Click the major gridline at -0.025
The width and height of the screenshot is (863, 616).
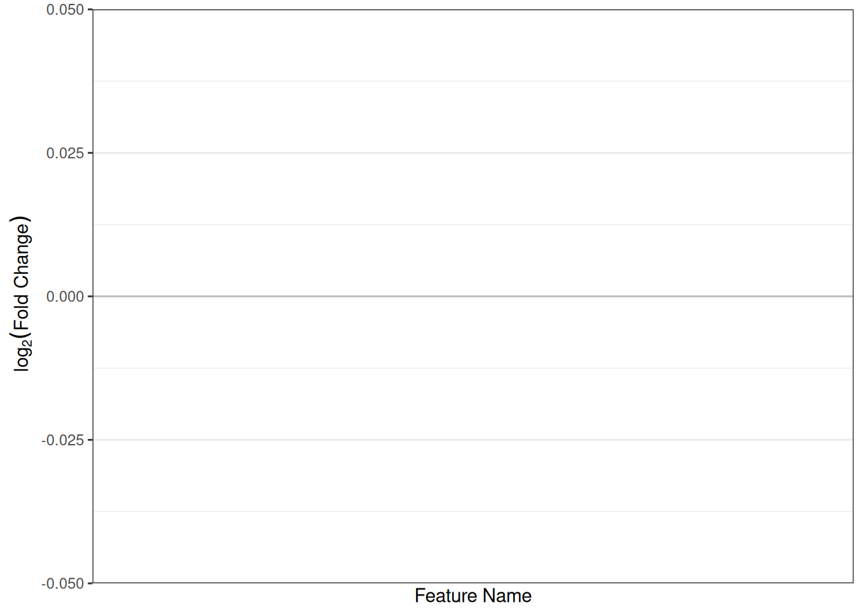473,440
